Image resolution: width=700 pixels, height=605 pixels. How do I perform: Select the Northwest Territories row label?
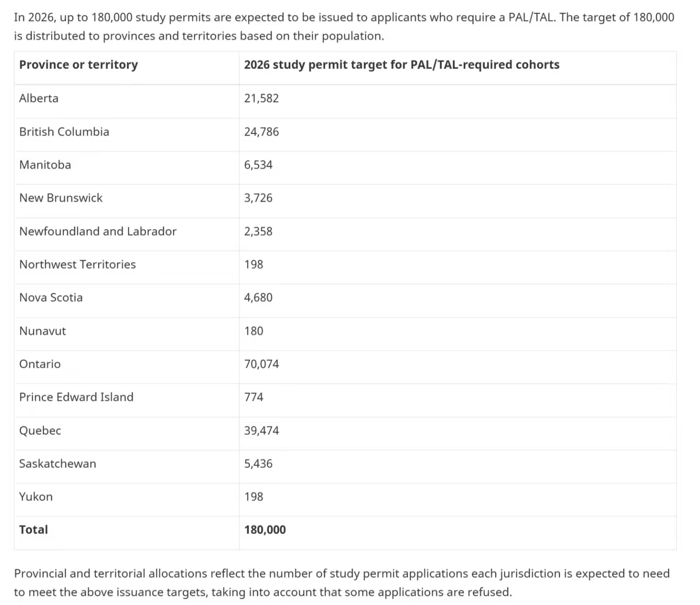[77, 265]
